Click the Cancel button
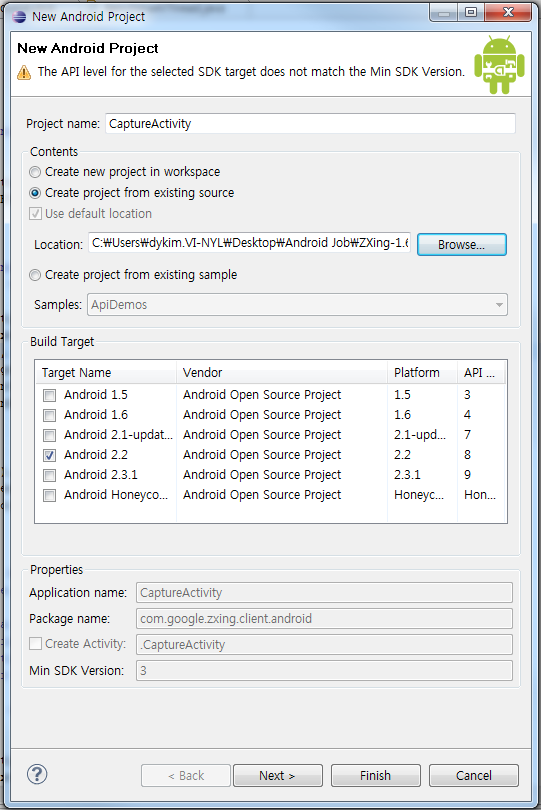Image resolution: width=541 pixels, height=810 pixels. click(474, 775)
